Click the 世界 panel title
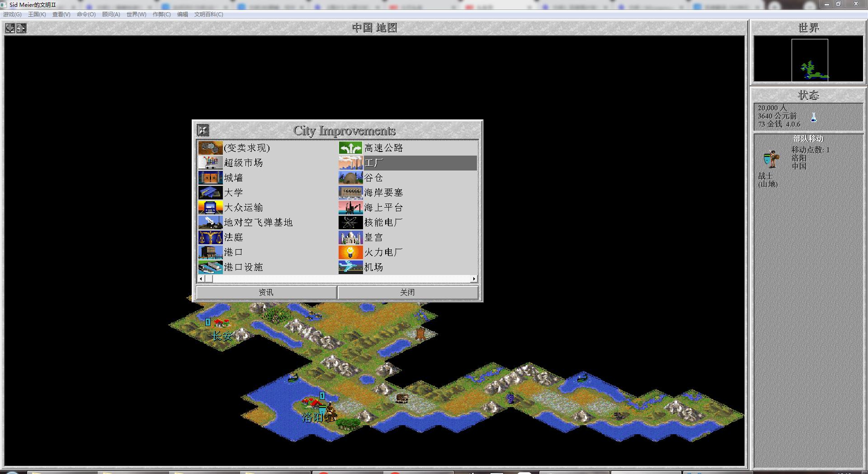868x474 pixels. pos(808,28)
